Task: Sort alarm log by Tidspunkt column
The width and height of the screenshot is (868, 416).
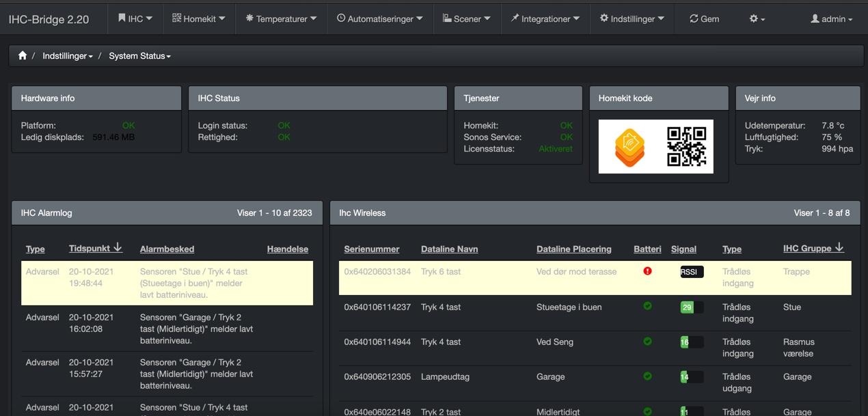Action: tap(95, 249)
